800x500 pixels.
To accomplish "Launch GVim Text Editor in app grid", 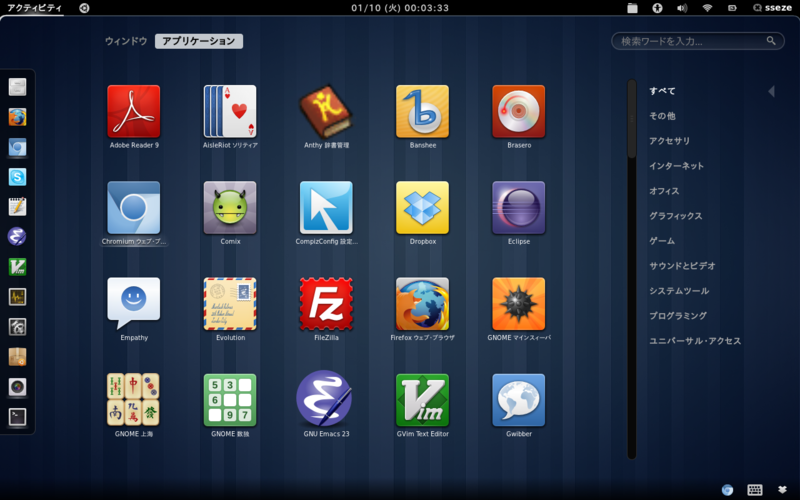I will point(422,399).
